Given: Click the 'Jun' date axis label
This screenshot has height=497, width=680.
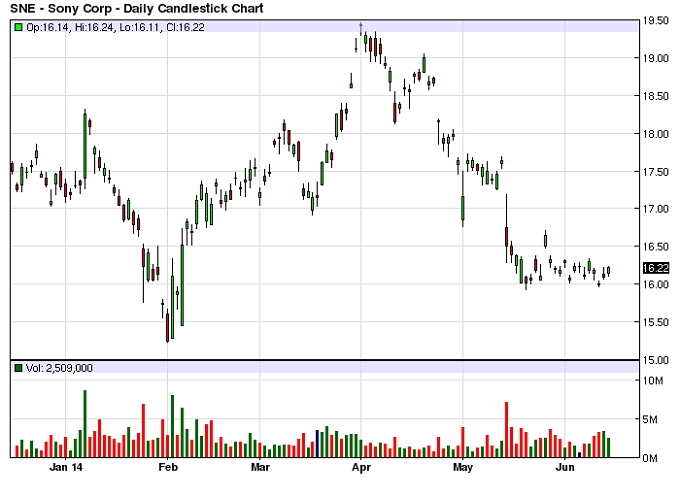Looking at the screenshot, I should point(565,468).
